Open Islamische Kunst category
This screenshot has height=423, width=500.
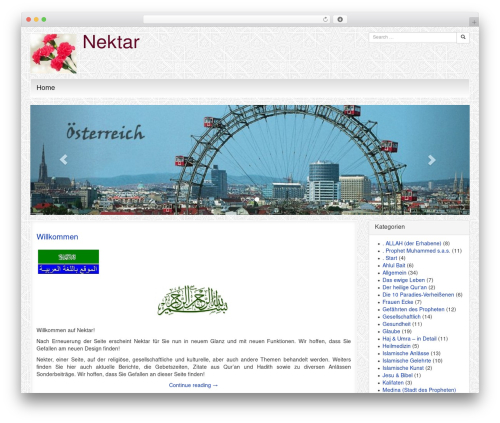pyautogui.click(x=403, y=368)
